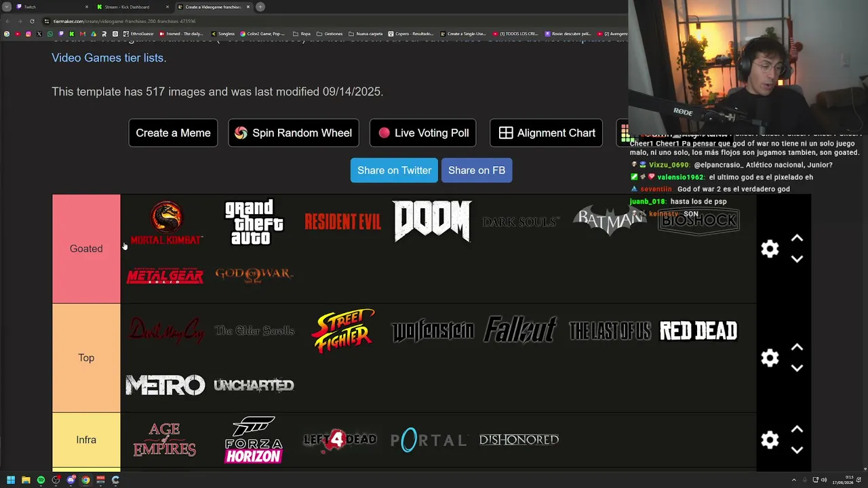Select the Fallout logo tile

521,331
